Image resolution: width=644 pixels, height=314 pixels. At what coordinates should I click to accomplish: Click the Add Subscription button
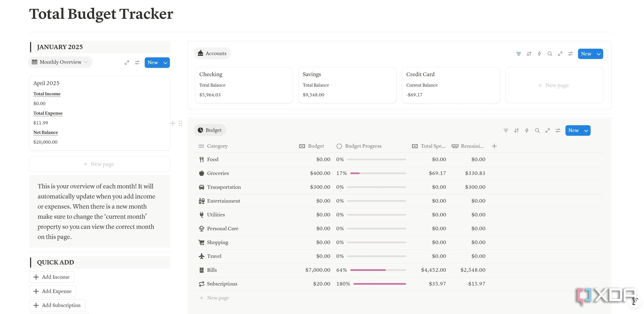(x=57, y=305)
